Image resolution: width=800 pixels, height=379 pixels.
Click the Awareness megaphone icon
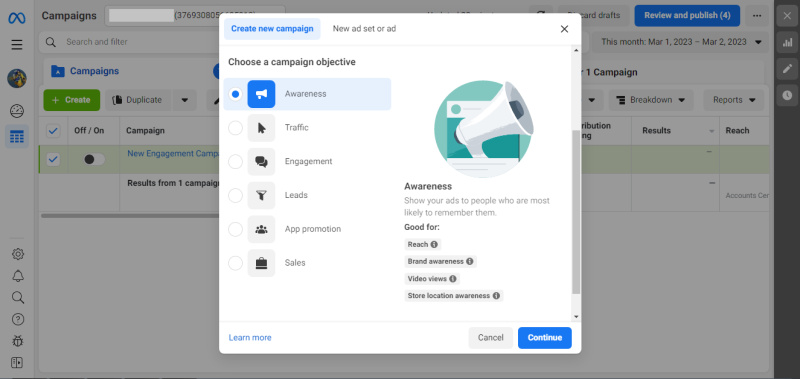coord(261,94)
